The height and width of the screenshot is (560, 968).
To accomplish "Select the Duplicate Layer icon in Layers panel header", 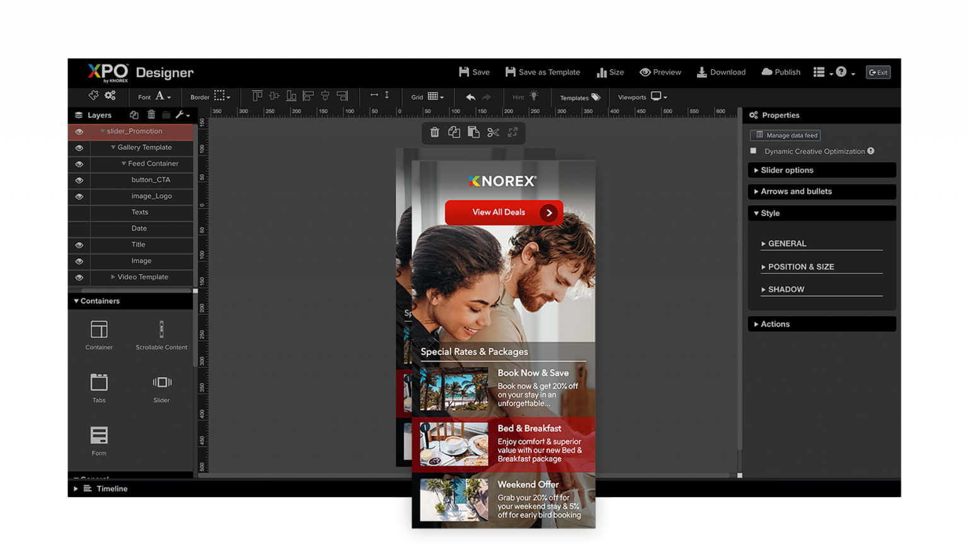I will click(134, 115).
